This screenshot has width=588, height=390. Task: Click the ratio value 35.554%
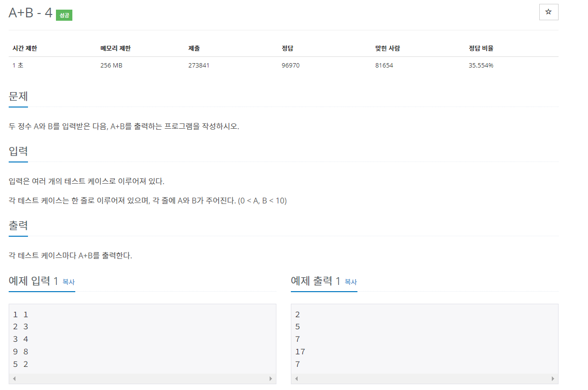pyautogui.click(x=481, y=65)
